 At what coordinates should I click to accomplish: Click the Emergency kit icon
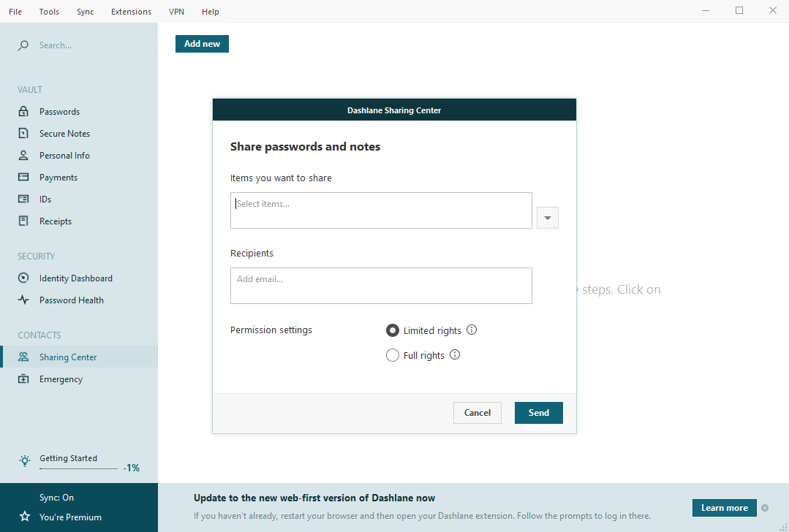[x=24, y=379]
